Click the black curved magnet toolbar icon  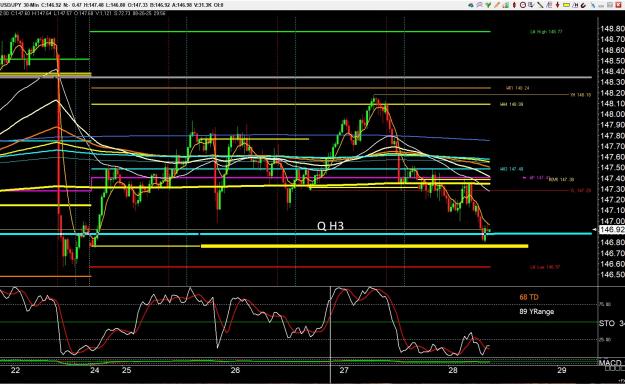(x=584, y=5)
